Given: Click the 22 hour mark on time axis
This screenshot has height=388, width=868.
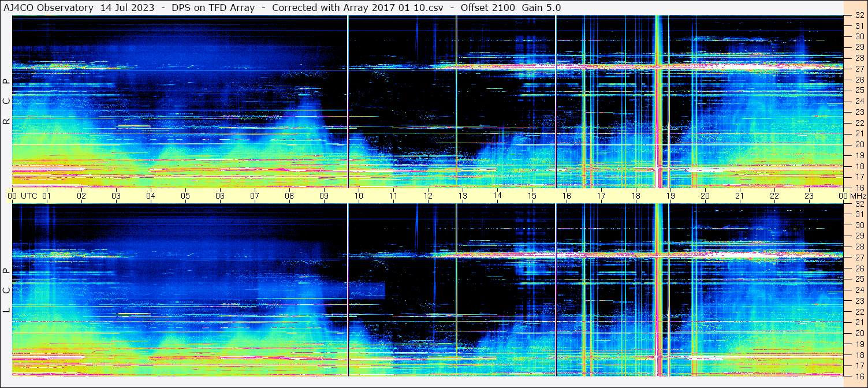Looking at the screenshot, I should (774, 196).
